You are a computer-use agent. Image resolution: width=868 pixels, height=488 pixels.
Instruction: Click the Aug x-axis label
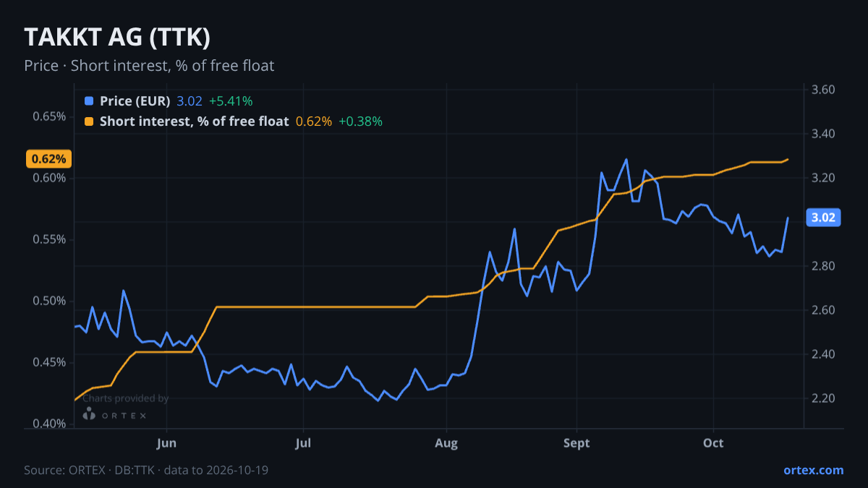447,442
